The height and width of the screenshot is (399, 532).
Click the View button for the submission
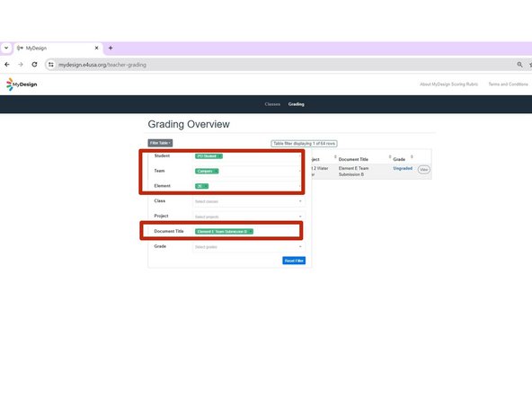click(x=423, y=169)
